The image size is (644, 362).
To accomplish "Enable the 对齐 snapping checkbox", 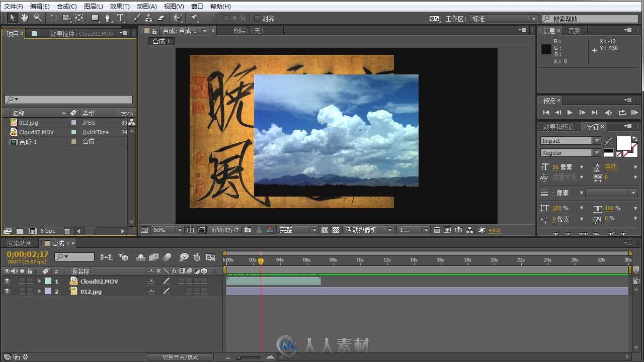I will 257,19.
